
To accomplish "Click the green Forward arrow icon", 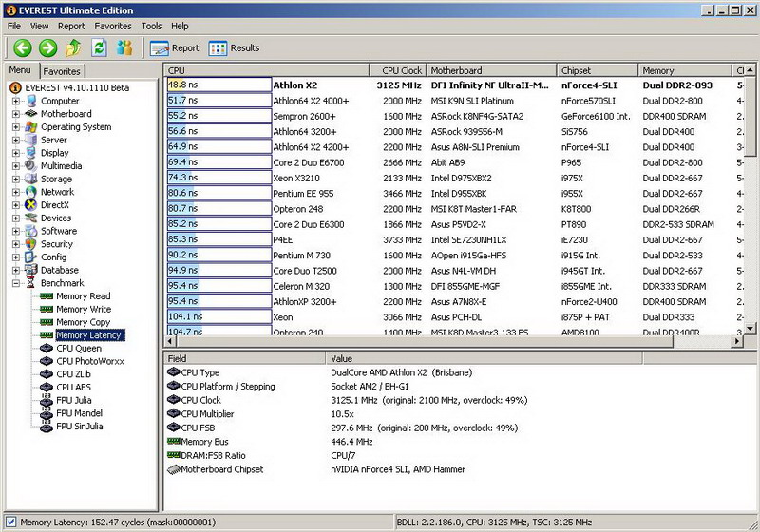I will click(x=48, y=47).
